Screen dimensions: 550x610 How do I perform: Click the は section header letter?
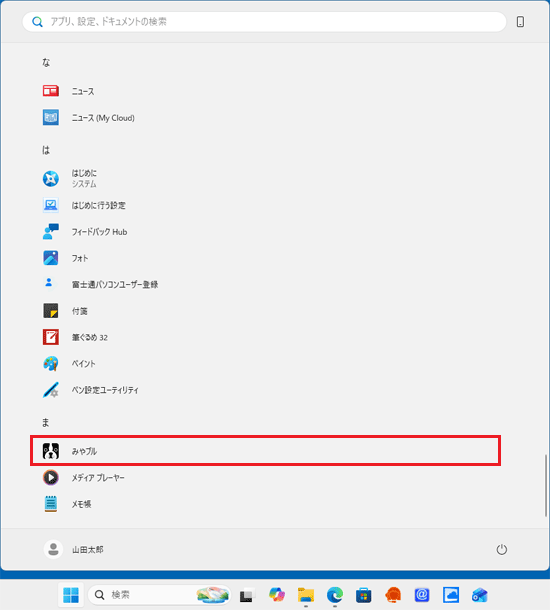(46, 150)
